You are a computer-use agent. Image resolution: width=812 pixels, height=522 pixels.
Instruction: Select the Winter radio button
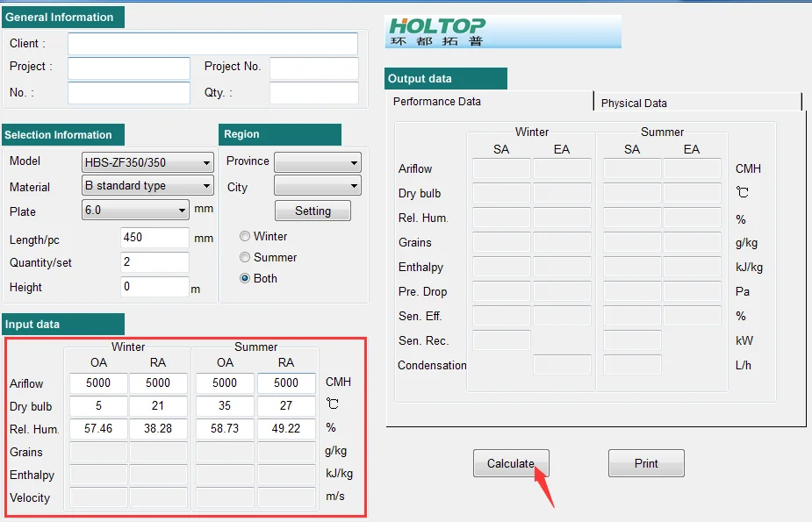click(x=245, y=236)
